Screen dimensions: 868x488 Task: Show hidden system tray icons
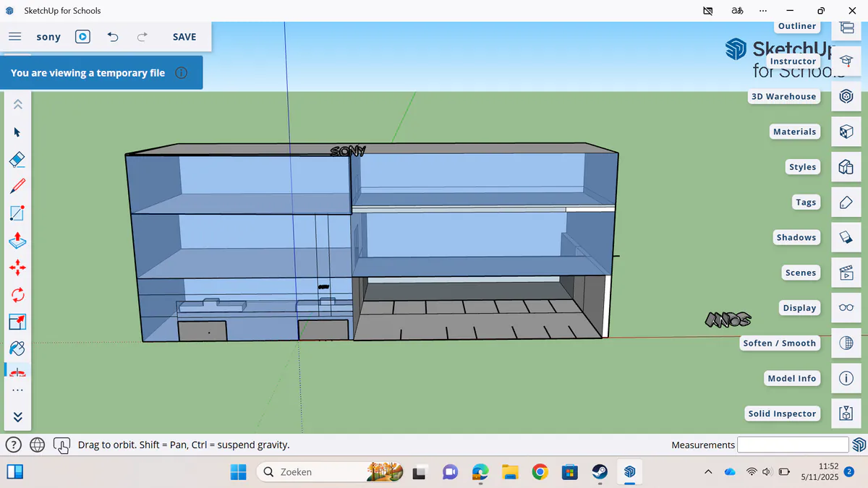[708, 472]
